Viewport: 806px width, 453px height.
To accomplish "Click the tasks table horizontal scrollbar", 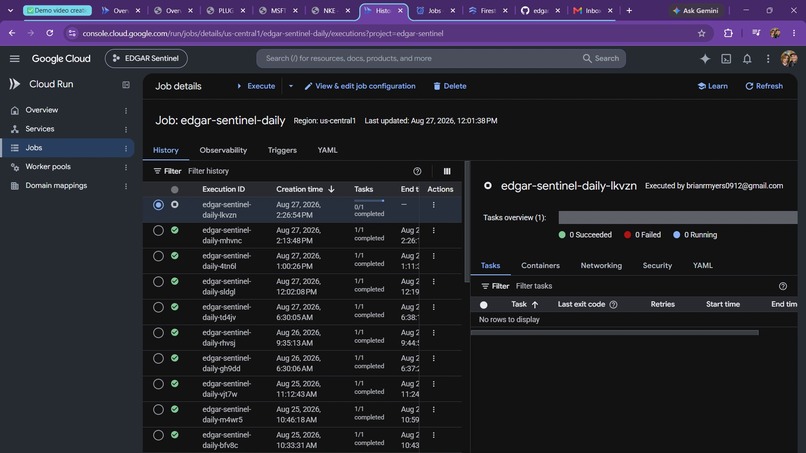I will pyautogui.click(x=614, y=333).
